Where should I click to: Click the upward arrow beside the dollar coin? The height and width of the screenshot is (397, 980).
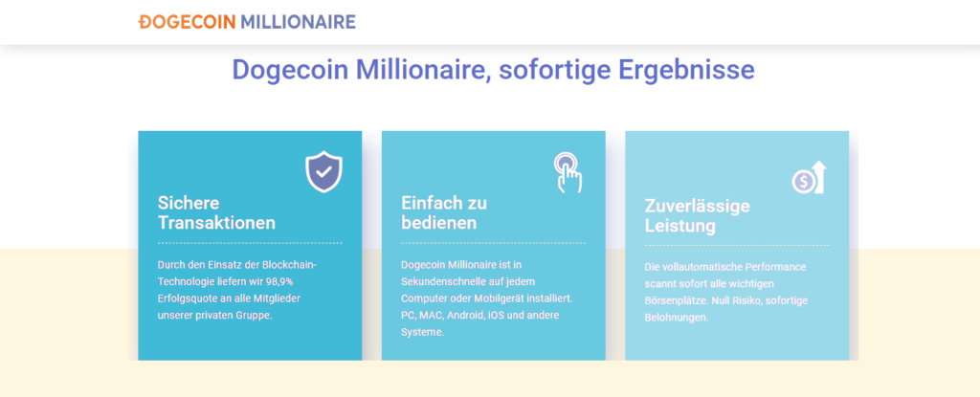(819, 176)
